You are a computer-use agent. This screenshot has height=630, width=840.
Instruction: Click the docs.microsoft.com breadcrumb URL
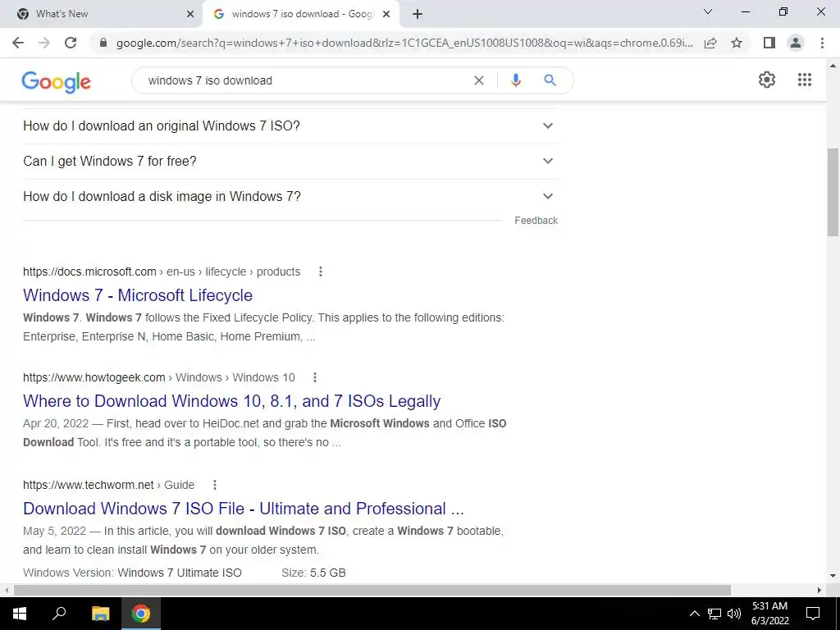162,272
